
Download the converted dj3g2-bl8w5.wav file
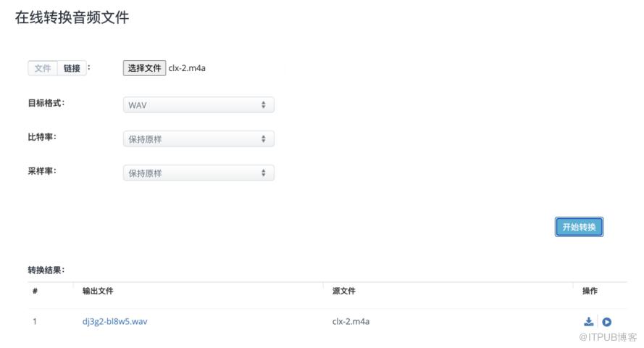pyautogui.click(x=588, y=322)
